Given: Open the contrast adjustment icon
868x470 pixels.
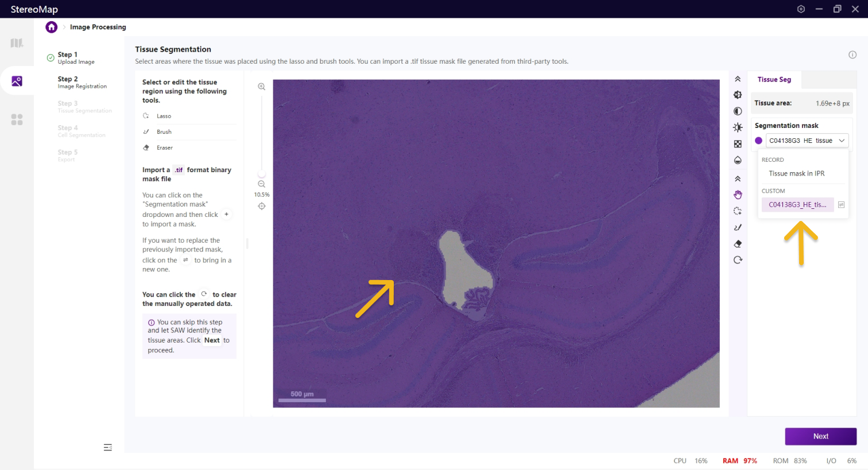Looking at the screenshot, I should [738, 111].
